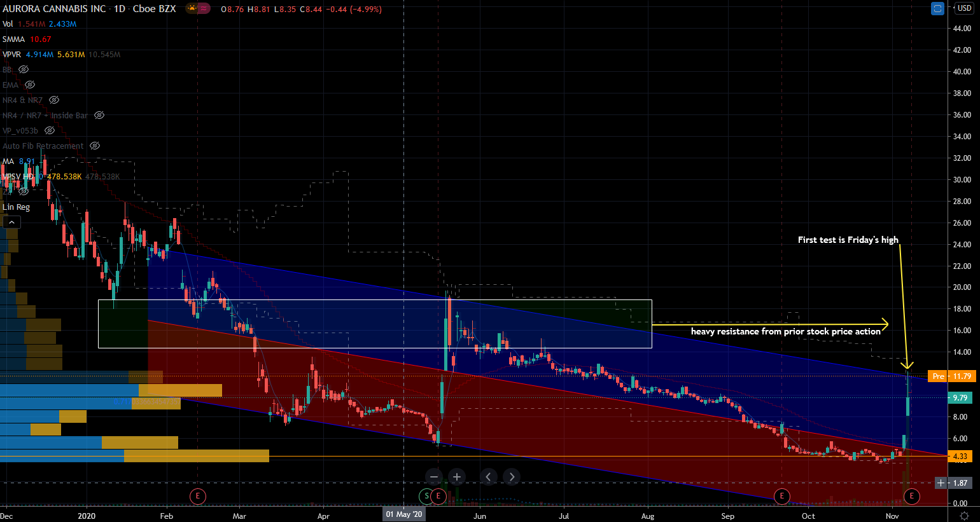Click the pre-market session sun icon
The image size is (980, 522).
click(192, 9)
